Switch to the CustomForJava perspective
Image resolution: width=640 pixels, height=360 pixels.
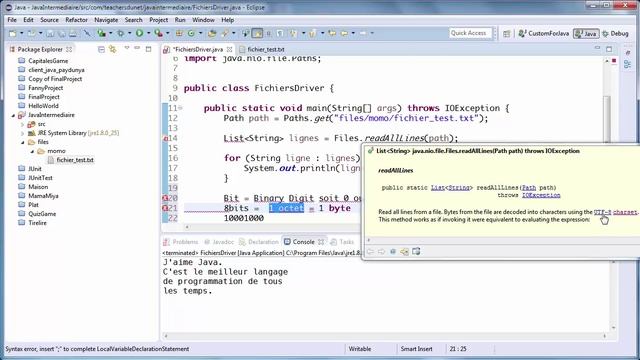[x=544, y=33]
